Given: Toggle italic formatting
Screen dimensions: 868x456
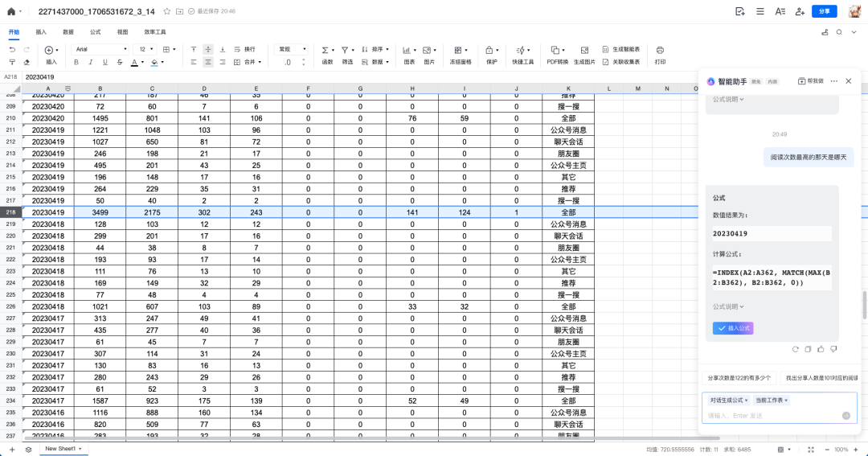Looking at the screenshot, I should [91, 62].
